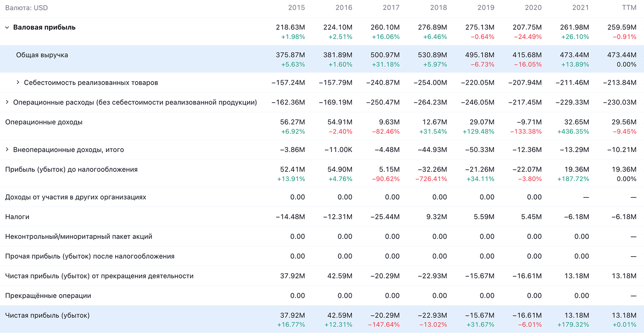Click the 2018 column header
This screenshot has height=333, width=644.
pyautogui.click(x=439, y=8)
